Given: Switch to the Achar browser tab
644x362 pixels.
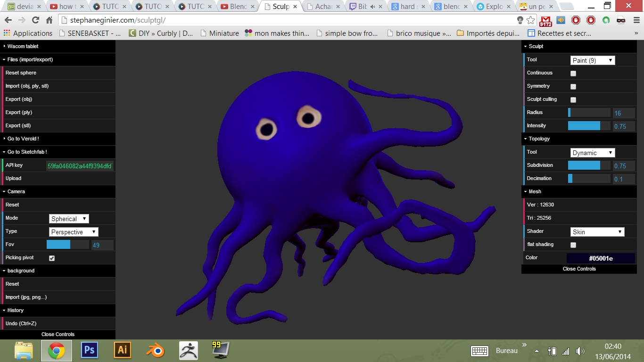Looking at the screenshot, I should pos(323,7).
